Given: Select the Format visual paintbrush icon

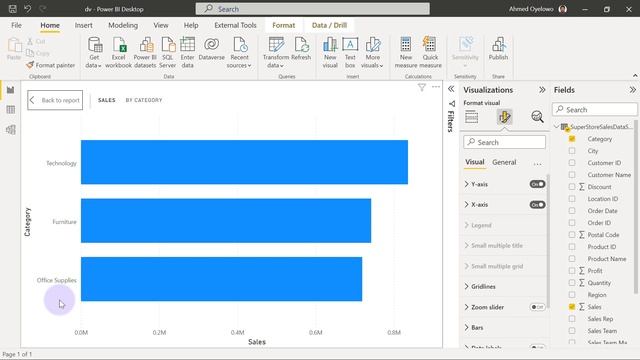Looking at the screenshot, I should [504, 117].
